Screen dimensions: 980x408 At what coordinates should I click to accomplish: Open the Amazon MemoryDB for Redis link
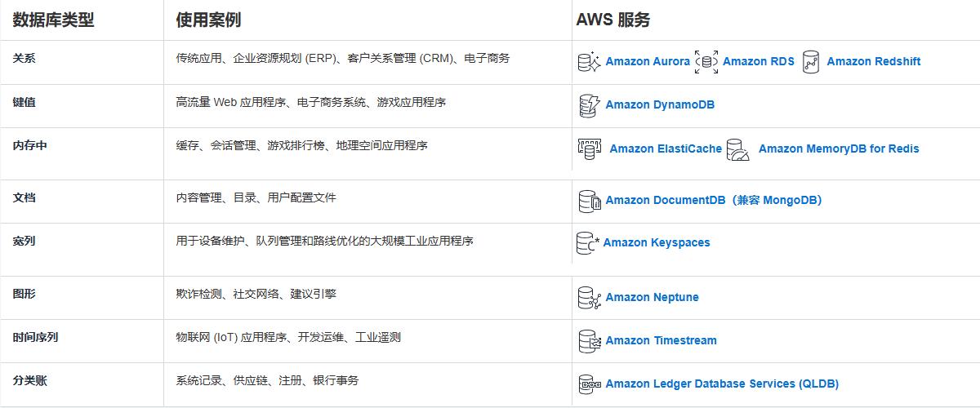click(x=838, y=149)
